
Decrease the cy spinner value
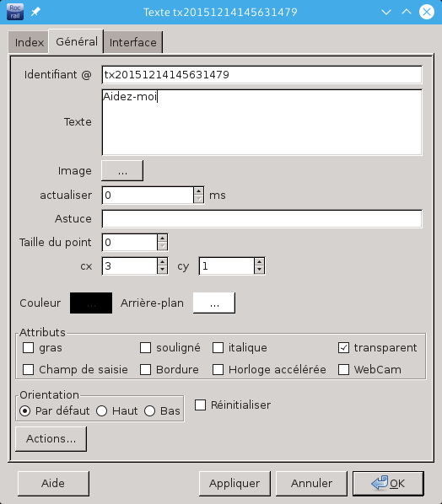pos(259,270)
